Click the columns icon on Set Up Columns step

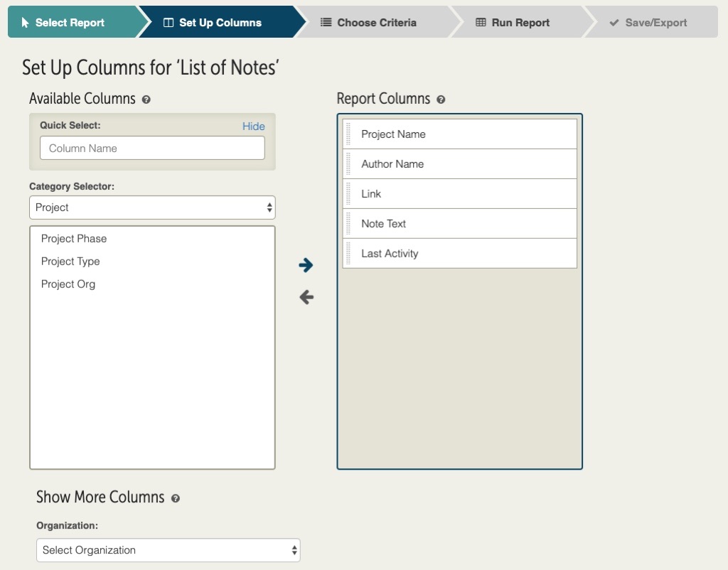[x=168, y=22]
